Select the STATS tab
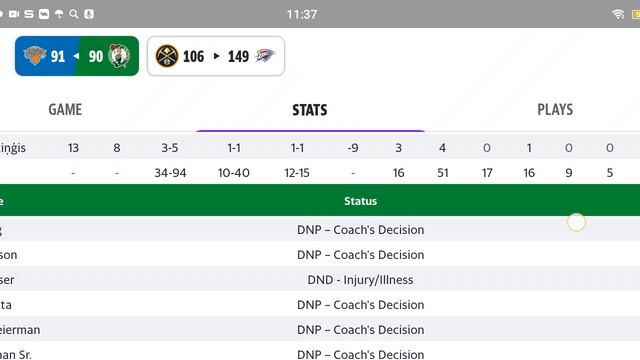The image size is (640, 360). (310, 110)
